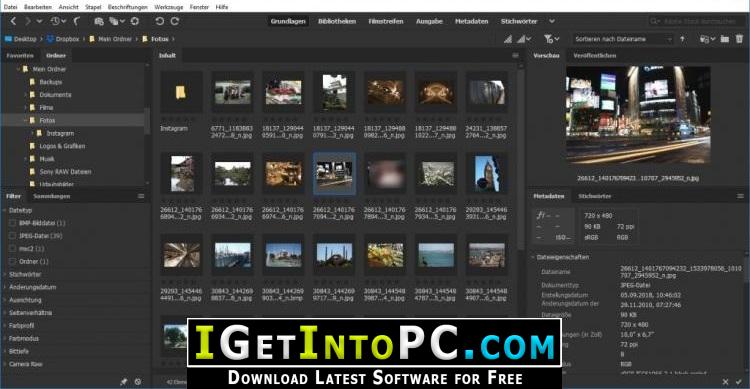Delete item with trash icon

coord(739,39)
